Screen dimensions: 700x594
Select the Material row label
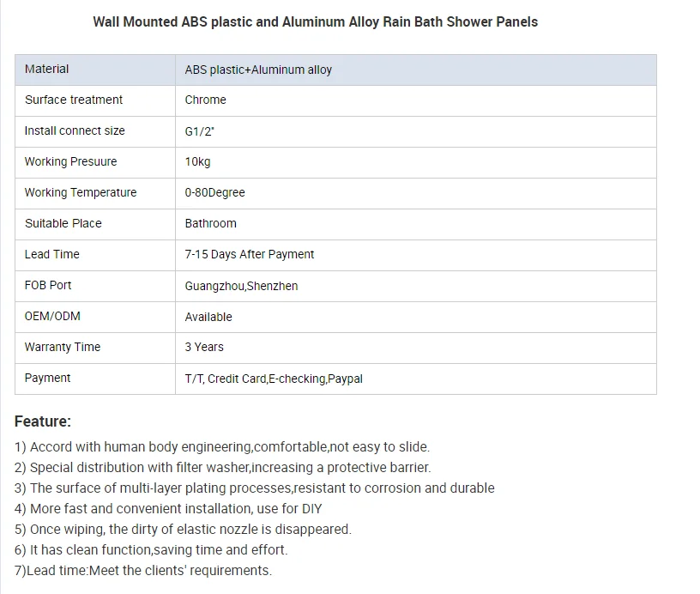click(x=47, y=70)
